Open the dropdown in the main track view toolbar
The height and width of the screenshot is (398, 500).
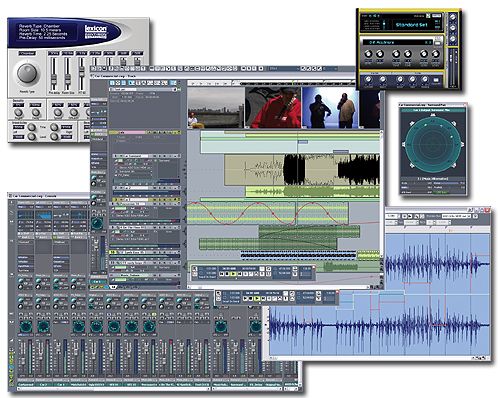pos(284,68)
